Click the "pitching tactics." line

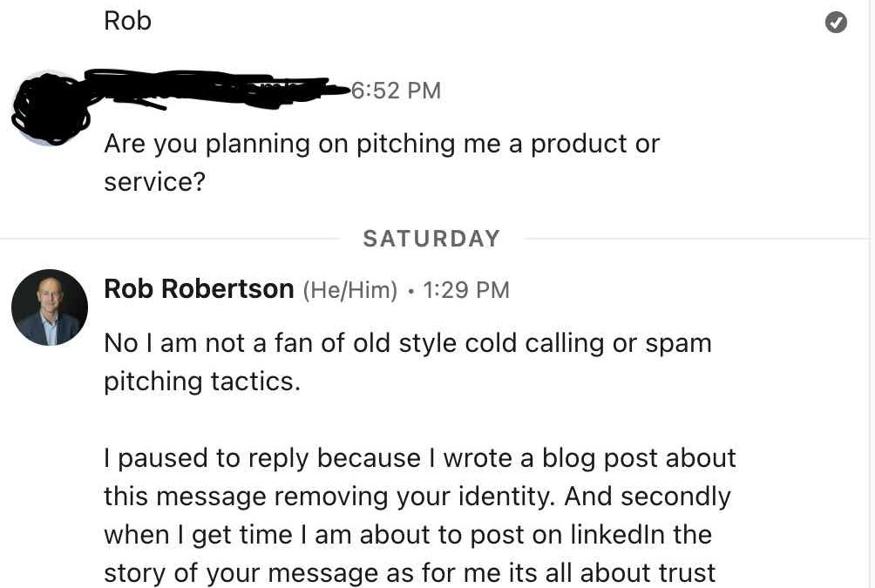(202, 382)
